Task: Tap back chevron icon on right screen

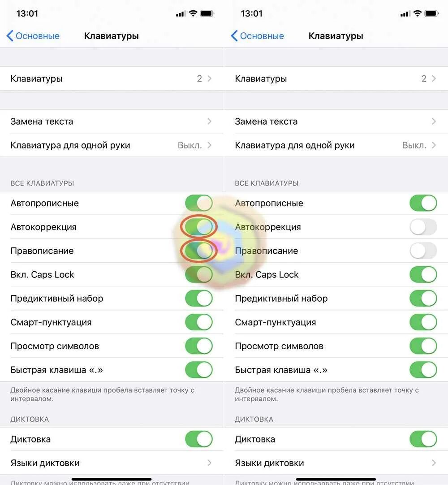Action: coord(234,36)
